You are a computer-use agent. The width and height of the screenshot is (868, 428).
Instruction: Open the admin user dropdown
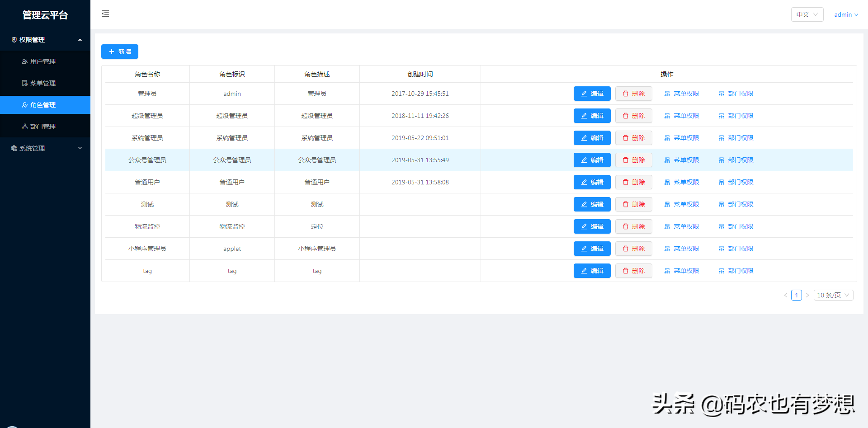coord(846,14)
